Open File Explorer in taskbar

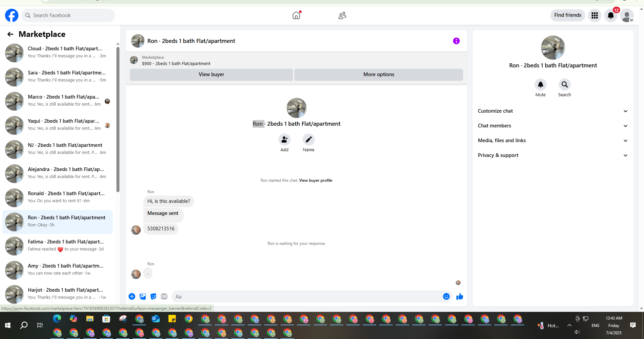[x=90, y=319]
